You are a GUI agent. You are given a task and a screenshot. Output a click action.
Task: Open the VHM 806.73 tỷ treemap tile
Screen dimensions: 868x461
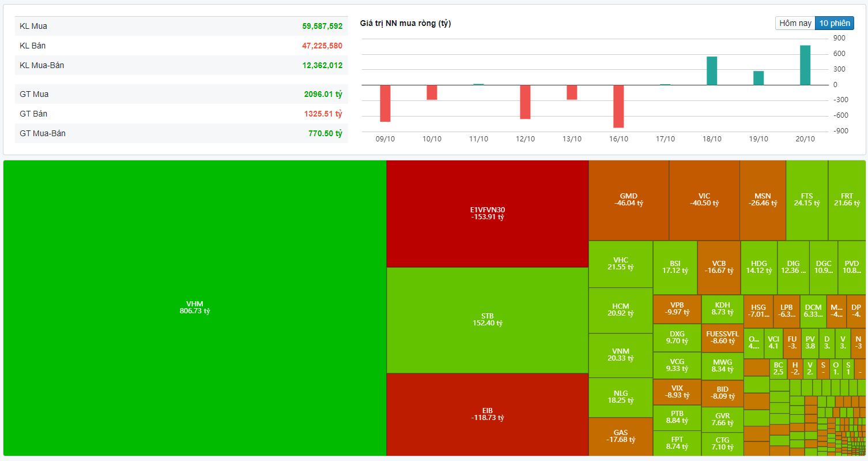coord(195,308)
